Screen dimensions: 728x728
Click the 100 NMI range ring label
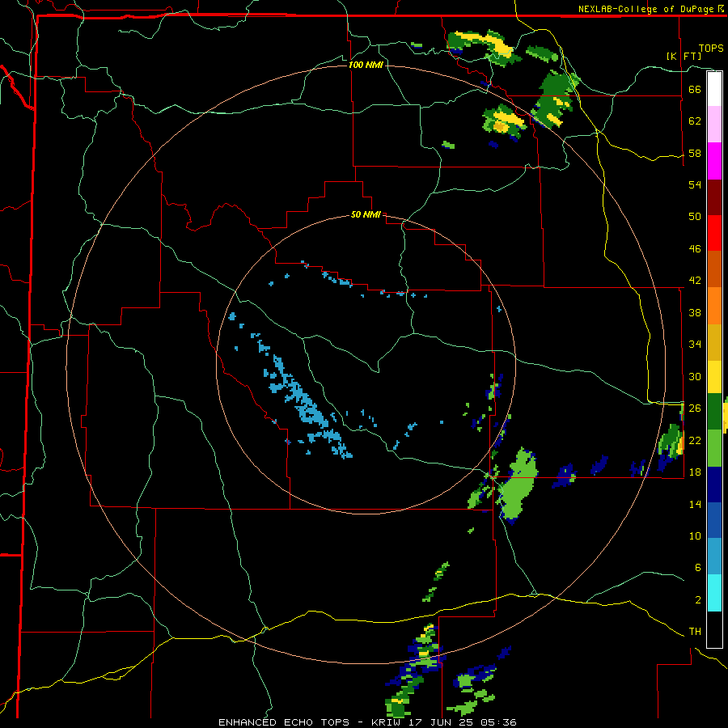(366, 65)
